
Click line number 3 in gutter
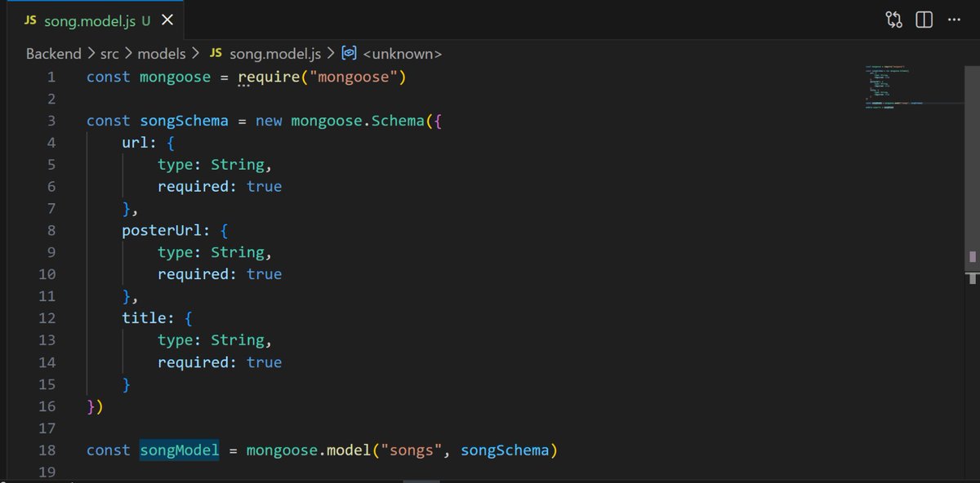51,121
